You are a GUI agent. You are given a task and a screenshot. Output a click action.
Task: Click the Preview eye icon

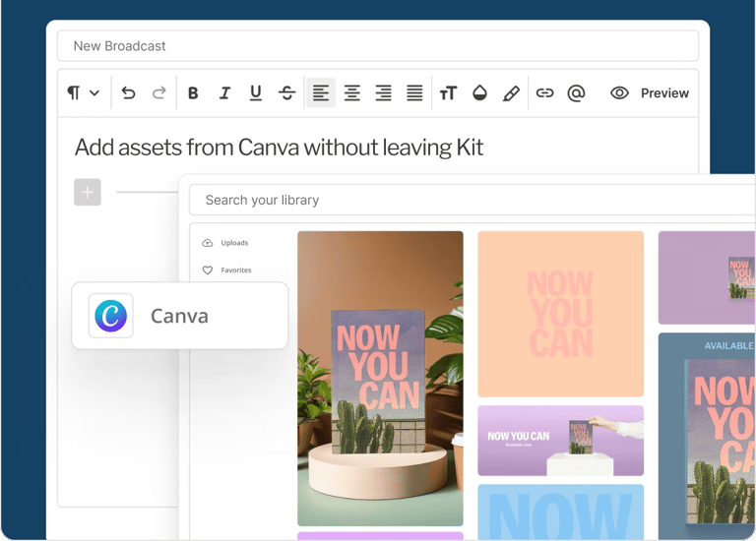(x=619, y=93)
